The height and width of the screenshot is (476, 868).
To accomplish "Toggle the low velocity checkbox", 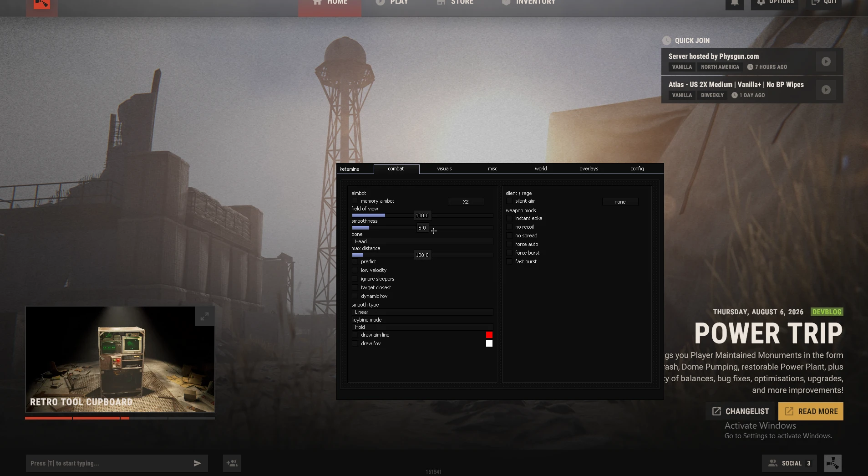I will pos(355,270).
